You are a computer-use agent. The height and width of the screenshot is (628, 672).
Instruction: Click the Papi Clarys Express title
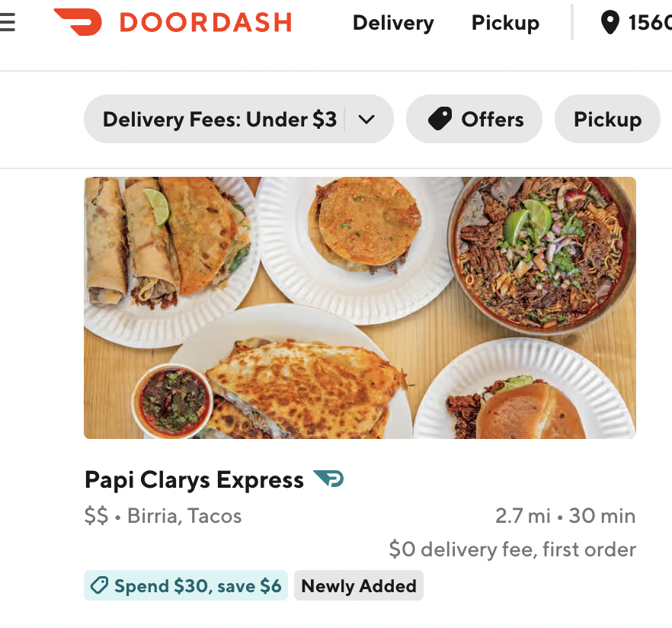click(194, 479)
